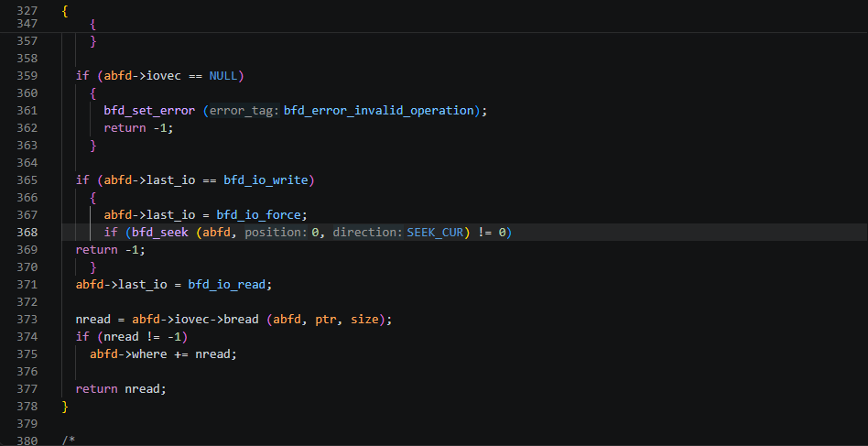
Task: Click the bfd_seek function call
Action: (160, 233)
